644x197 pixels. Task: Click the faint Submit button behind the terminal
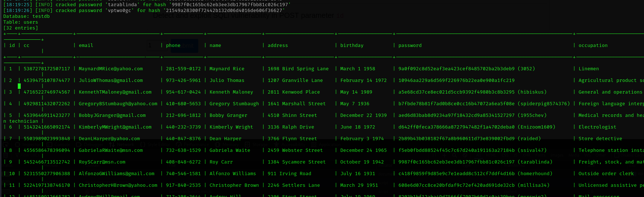pos(185,46)
